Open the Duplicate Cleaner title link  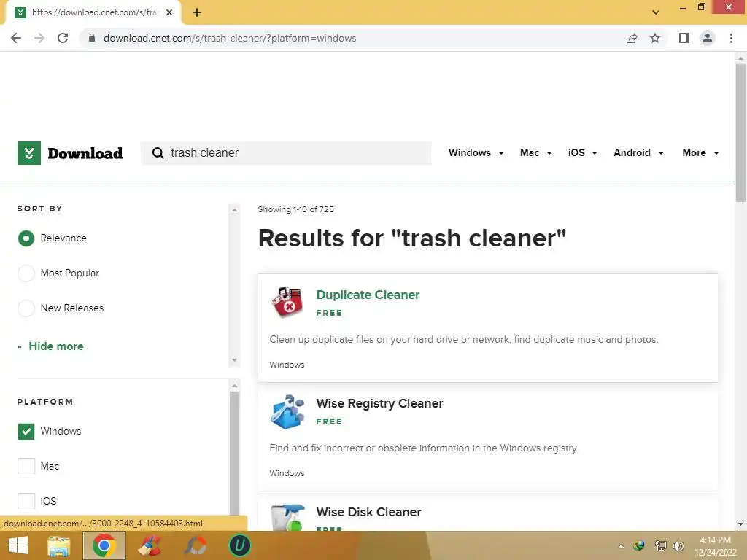[368, 295]
